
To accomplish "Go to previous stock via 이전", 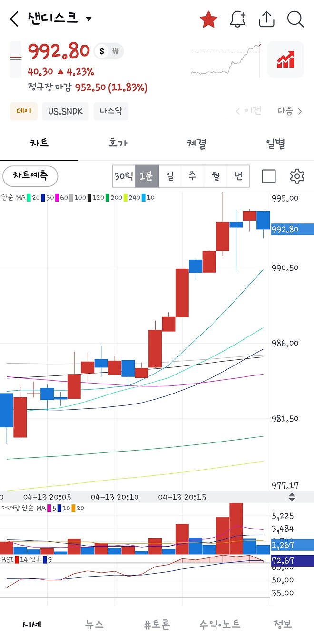I will pos(249,111).
